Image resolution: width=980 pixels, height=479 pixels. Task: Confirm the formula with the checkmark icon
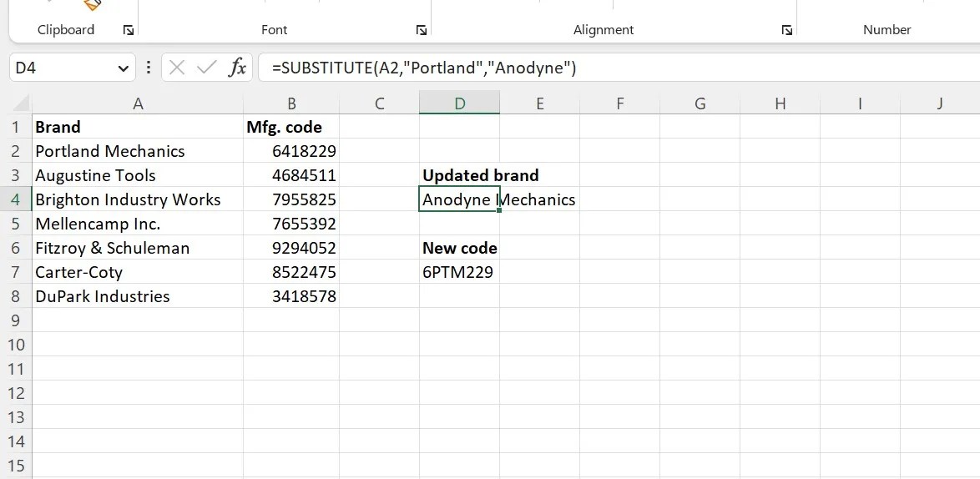pyautogui.click(x=206, y=68)
